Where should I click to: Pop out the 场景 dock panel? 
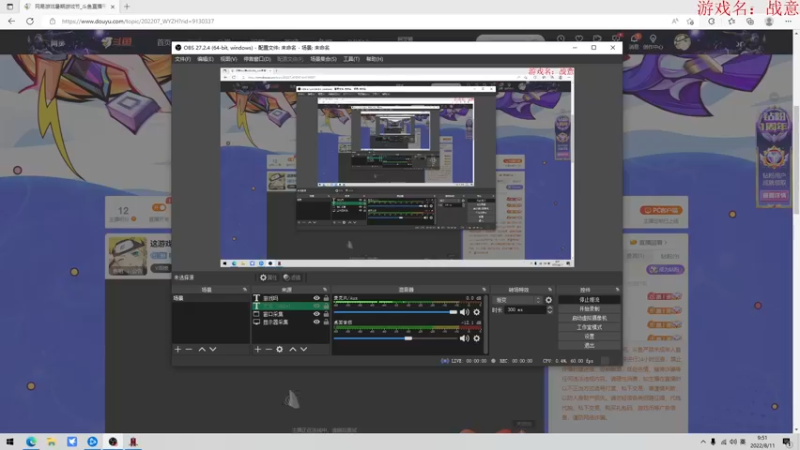point(245,290)
